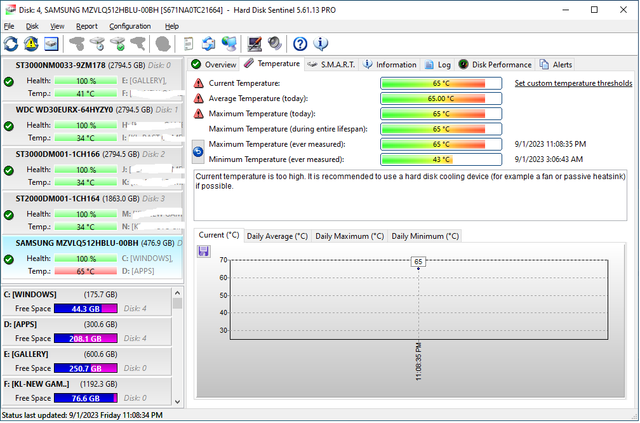Click the 'Status last updated' status bar text

click(82, 415)
